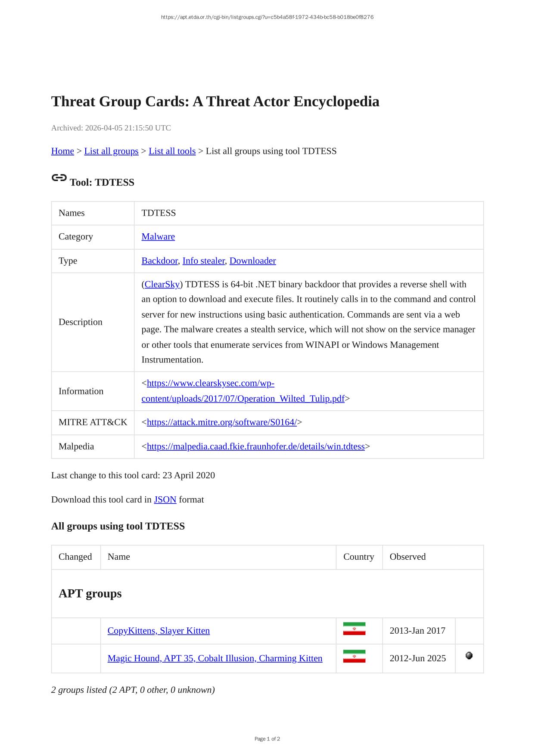The width and height of the screenshot is (535, 756).
Task: Open the Malware category link
Action: [158, 237]
